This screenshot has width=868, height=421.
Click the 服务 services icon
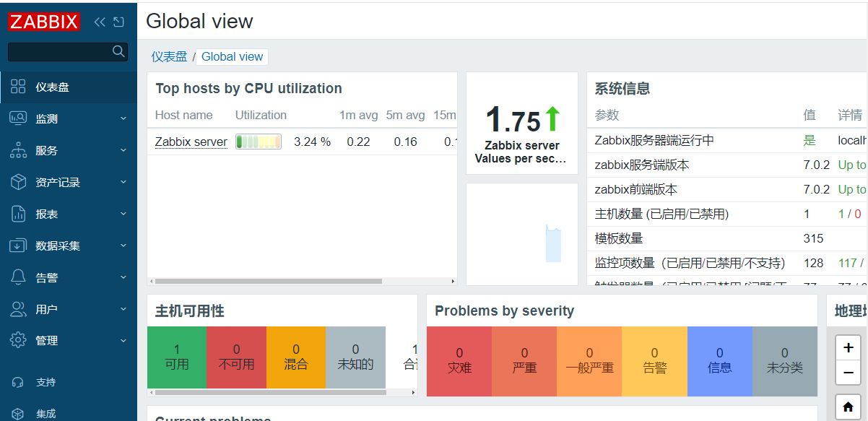tap(19, 150)
